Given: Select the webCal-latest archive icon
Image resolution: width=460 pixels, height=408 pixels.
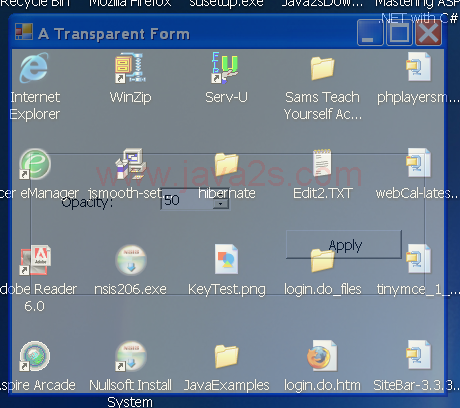Looking at the screenshot, I should pos(418,163).
